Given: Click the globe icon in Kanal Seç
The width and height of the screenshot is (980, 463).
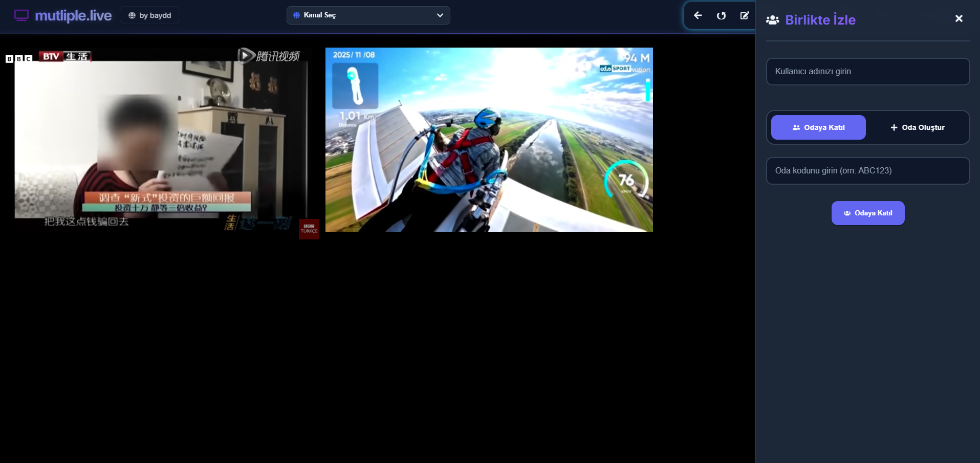Looking at the screenshot, I should point(296,15).
